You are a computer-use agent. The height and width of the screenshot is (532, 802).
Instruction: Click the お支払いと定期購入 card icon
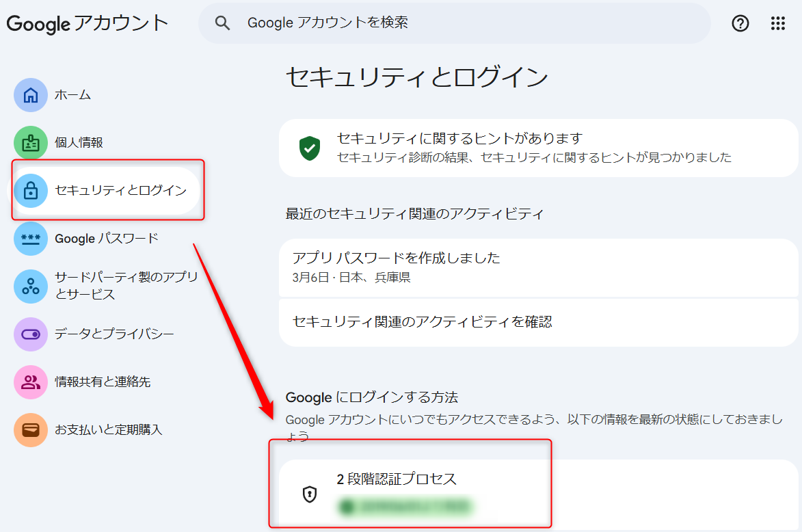(x=31, y=430)
